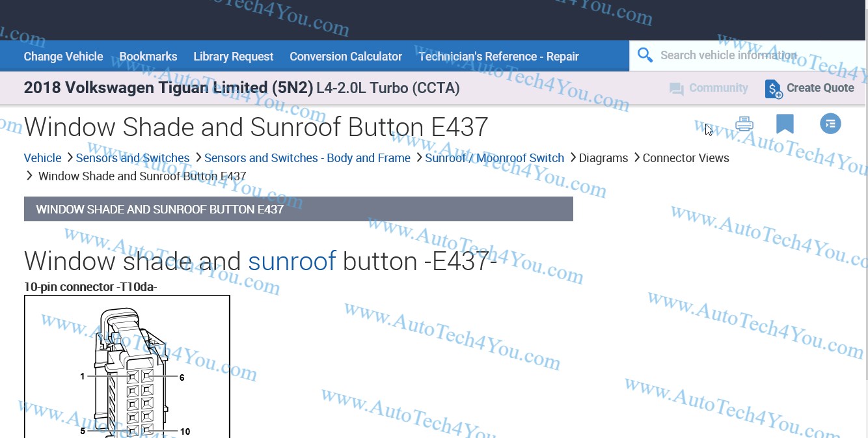This screenshot has width=868, height=438.
Task: Open the Conversion Calculator
Action: tap(346, 57)
